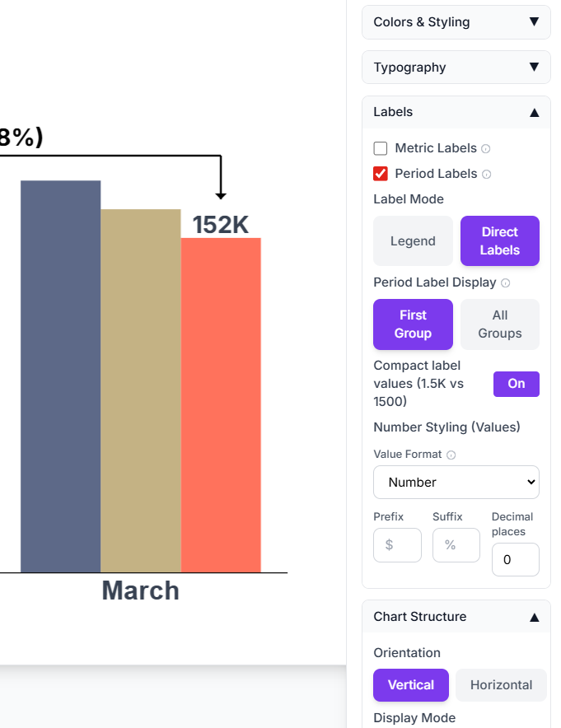Toggle Compact label values On switch
Image resolution: width=561 pixels, height=728 pixels.
coord(516,384)
